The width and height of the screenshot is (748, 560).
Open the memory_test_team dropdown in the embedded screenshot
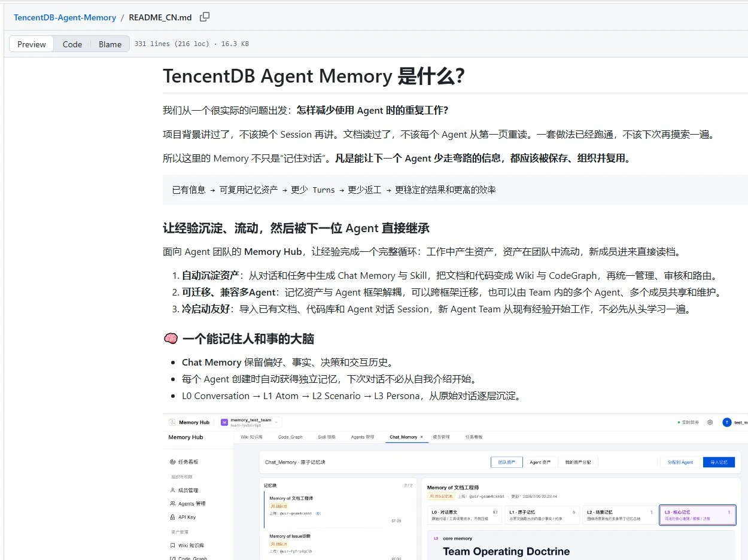(x=251, y=422)
